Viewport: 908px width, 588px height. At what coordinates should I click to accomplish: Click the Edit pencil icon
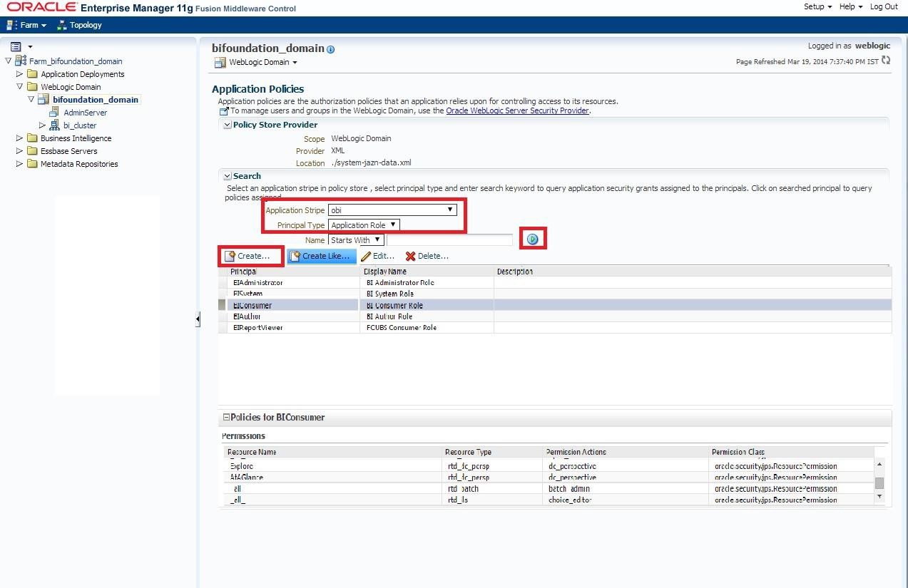[366, 257]
